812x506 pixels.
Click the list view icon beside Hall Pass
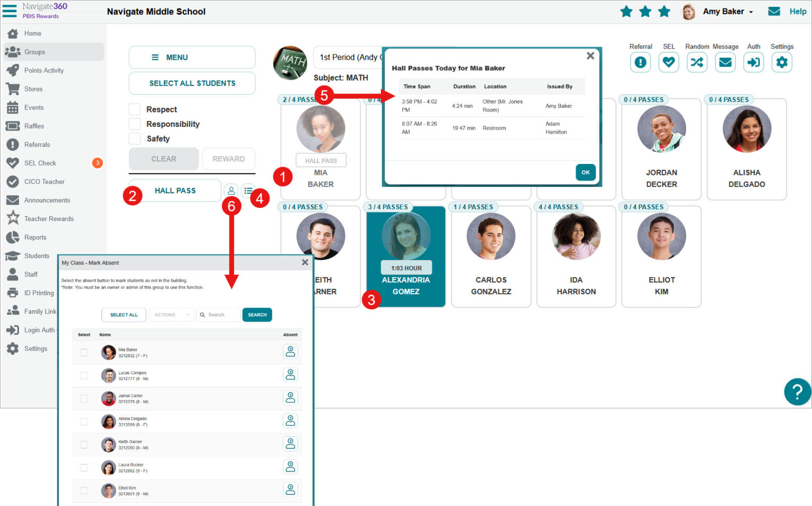[248, 190]
